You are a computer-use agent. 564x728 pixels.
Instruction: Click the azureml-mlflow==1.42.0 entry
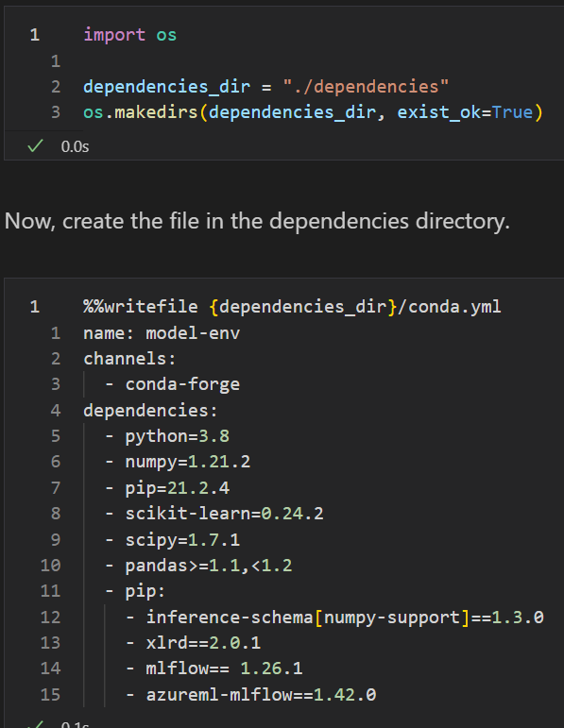point(261,695)
